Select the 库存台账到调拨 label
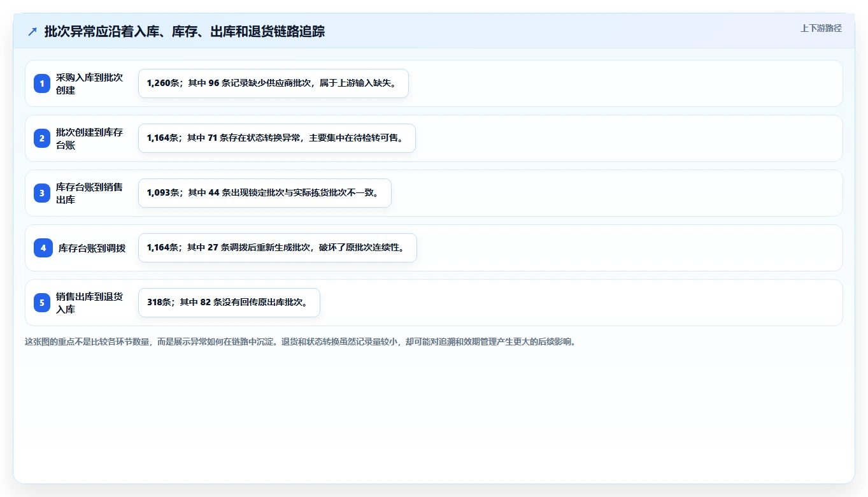 [x=92, y=248]
